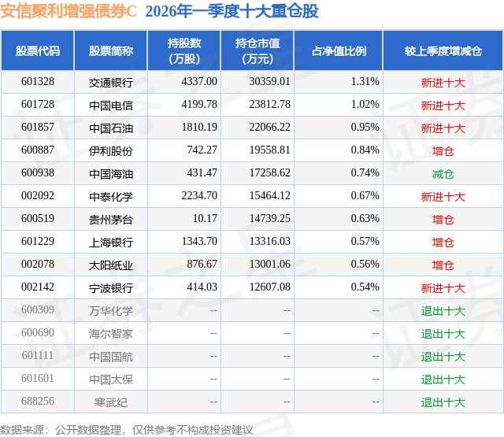Click stock name 上海银行
Image resolution: width=504 pixels, height=437 pixels.
click(x=111, y=243)
